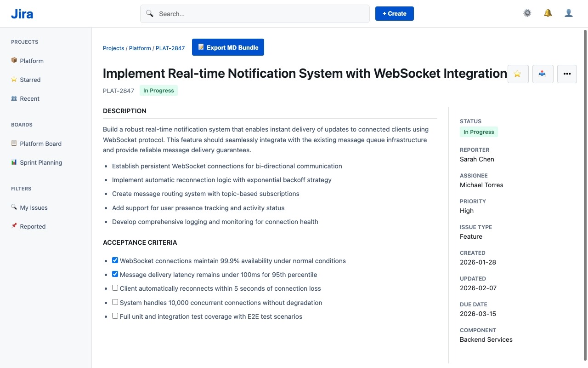The height and width of the screenshot is (368, 588).
Task: Open the three-dot more actions menu
Action: (x=567, y=74)
